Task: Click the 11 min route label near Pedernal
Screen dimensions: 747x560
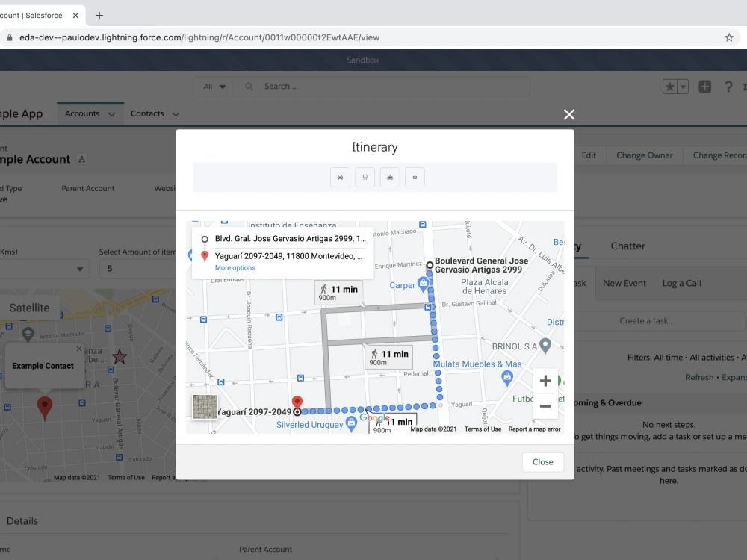Action: pyautogui.click(x=390, y=358)
